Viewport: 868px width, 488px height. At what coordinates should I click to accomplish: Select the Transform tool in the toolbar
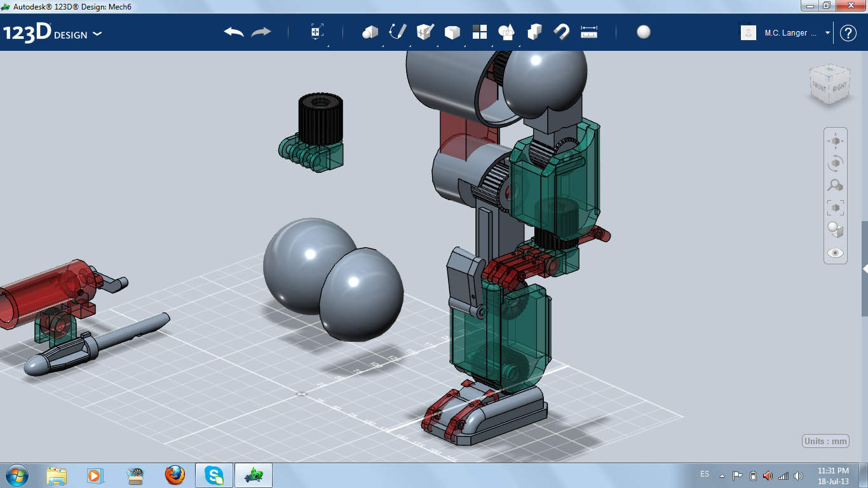[317, 32]
